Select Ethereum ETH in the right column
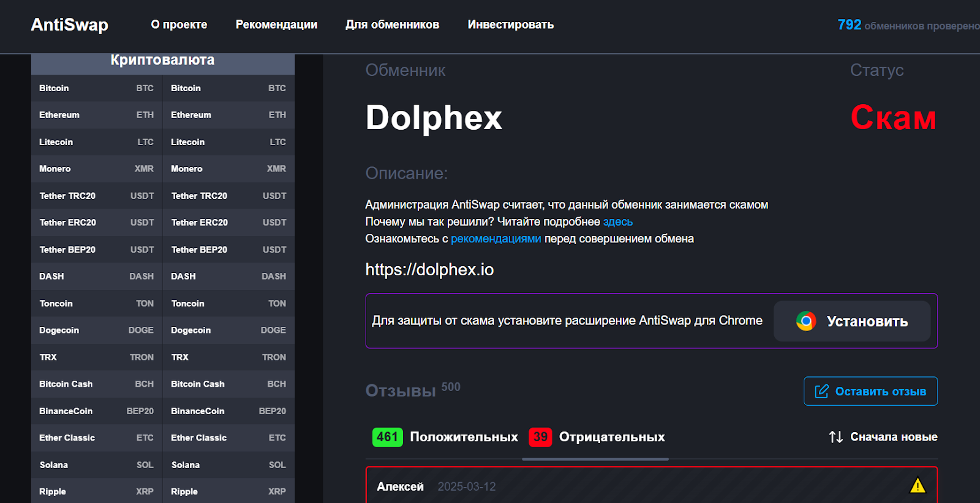 click(228, 115)
